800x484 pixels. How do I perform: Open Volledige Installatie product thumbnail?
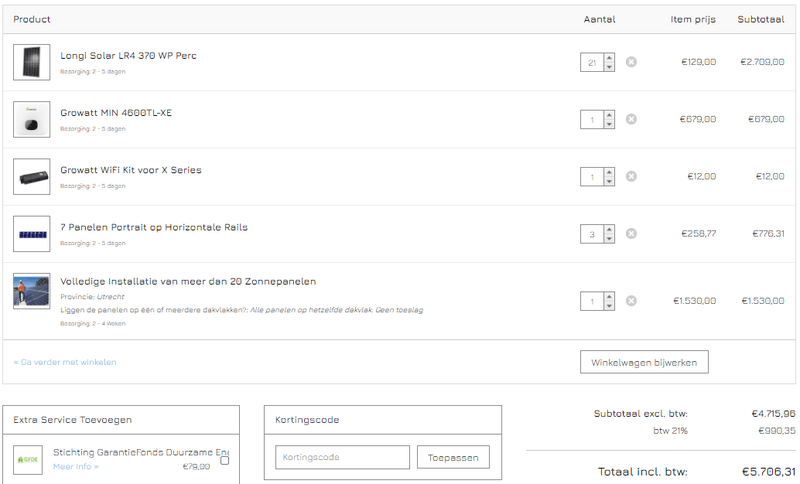coord(32,291)
